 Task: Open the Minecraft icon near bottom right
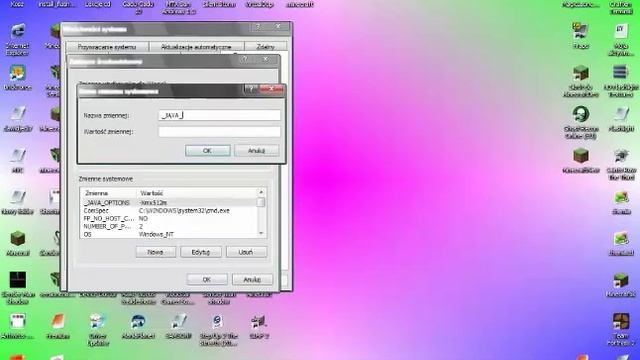click(x=621, y=280)
